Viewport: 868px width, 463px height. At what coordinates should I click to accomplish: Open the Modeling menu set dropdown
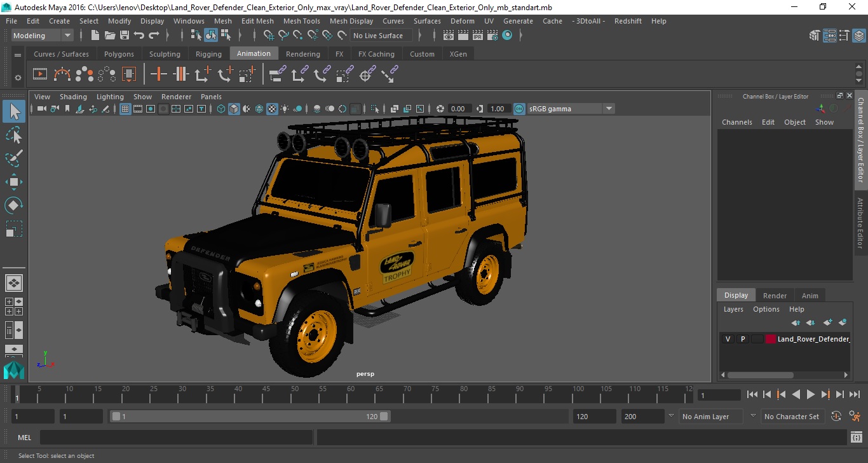[x=43, y=36]
